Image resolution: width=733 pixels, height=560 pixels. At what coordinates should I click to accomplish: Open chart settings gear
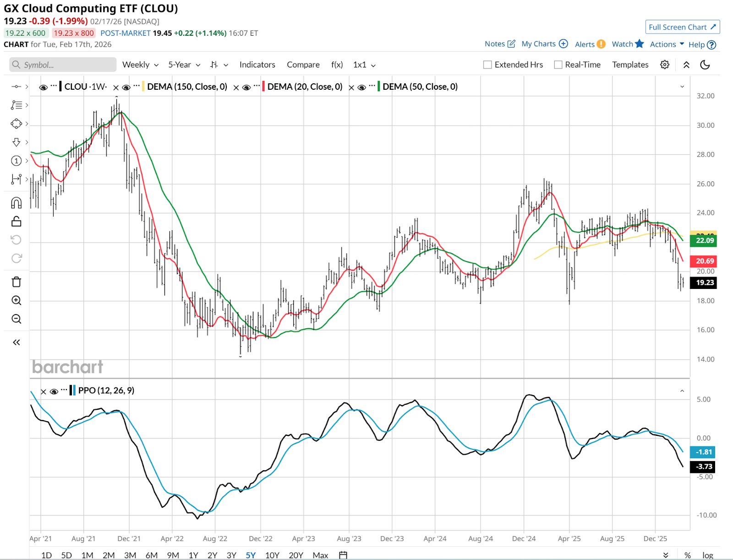pyautogui.click(x=665, y=65)
